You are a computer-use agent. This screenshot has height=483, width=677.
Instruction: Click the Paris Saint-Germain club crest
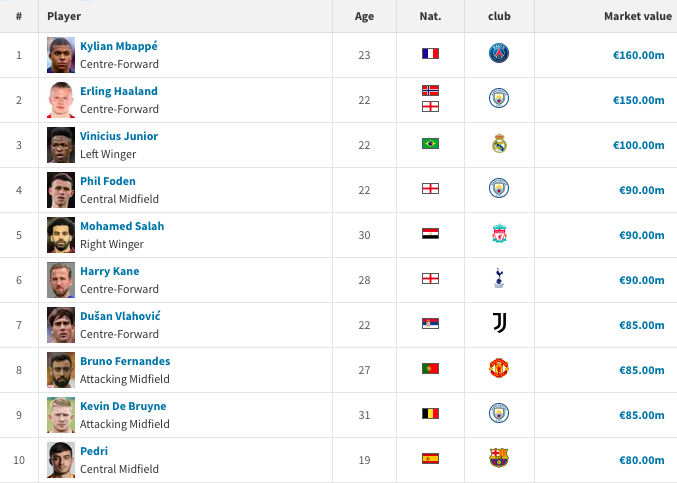[499, 54]
